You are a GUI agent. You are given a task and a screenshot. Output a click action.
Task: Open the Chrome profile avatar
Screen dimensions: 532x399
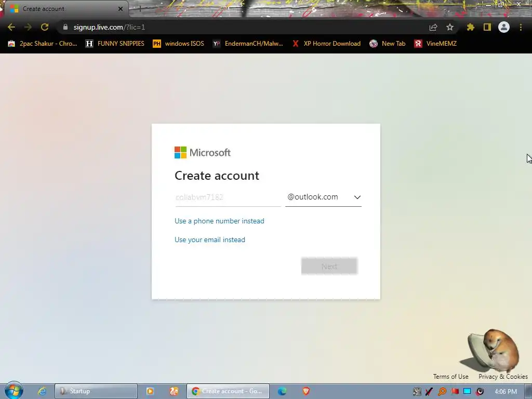point(504,27)
